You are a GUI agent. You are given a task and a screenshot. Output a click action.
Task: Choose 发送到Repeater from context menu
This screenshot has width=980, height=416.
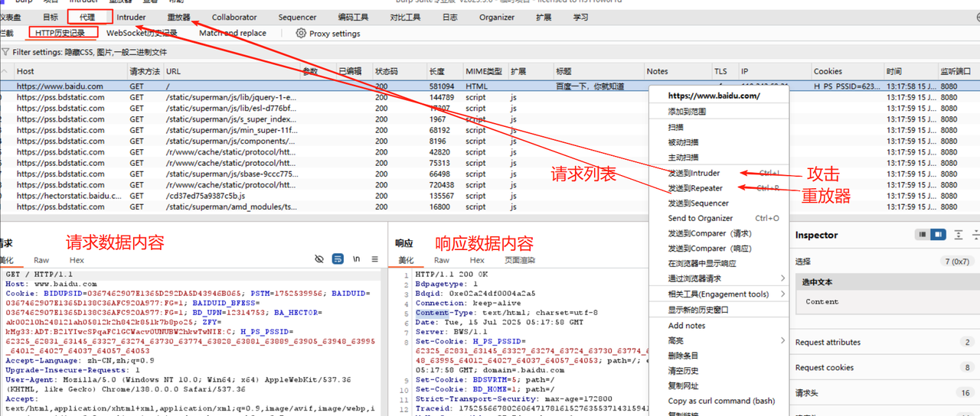click(695, 188)
